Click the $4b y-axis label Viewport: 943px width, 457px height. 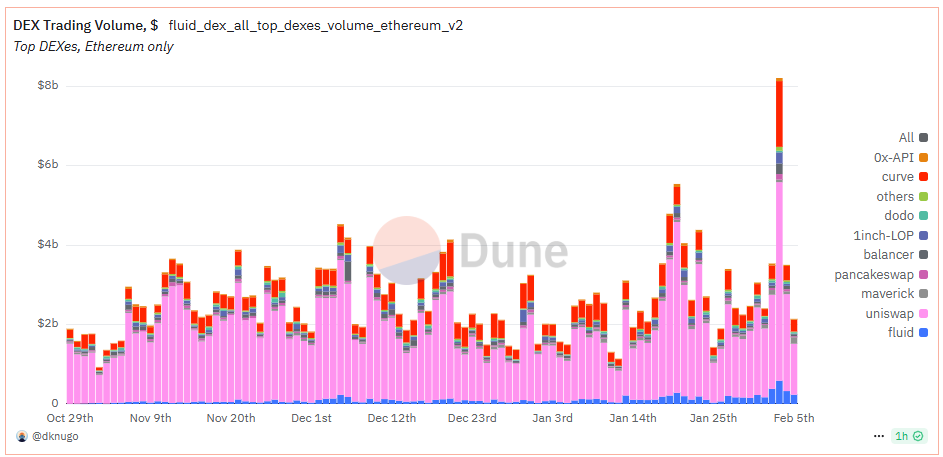46,245
